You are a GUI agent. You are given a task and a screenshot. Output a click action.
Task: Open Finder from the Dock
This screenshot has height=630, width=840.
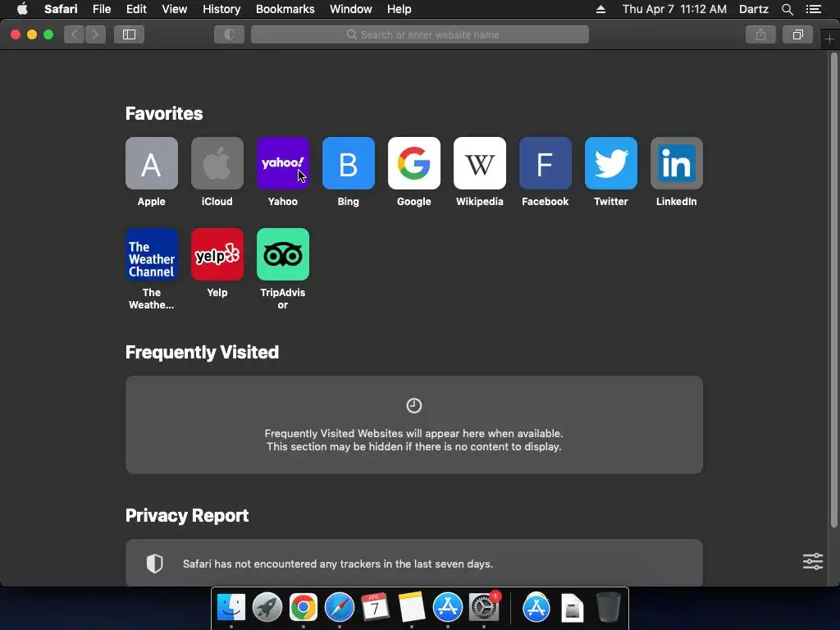[x=231, y=607]
